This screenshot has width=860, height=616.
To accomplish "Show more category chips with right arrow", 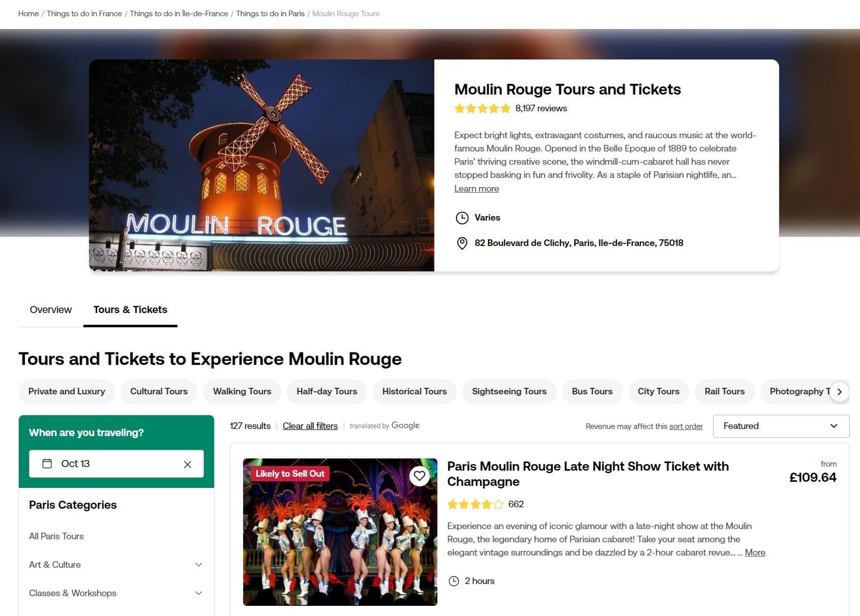I will click(x=839, y=392).
